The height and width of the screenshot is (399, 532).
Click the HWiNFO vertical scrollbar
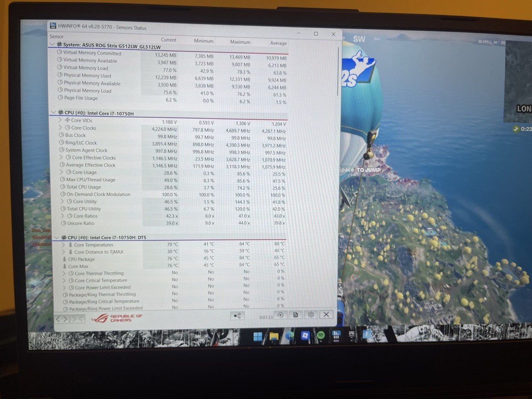click(338, 71)
